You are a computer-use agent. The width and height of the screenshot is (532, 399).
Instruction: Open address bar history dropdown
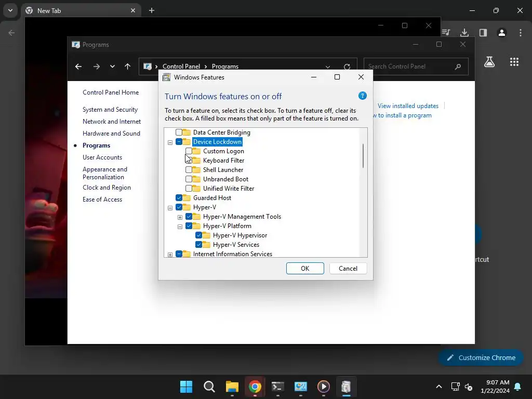click(x=327, y=66)
